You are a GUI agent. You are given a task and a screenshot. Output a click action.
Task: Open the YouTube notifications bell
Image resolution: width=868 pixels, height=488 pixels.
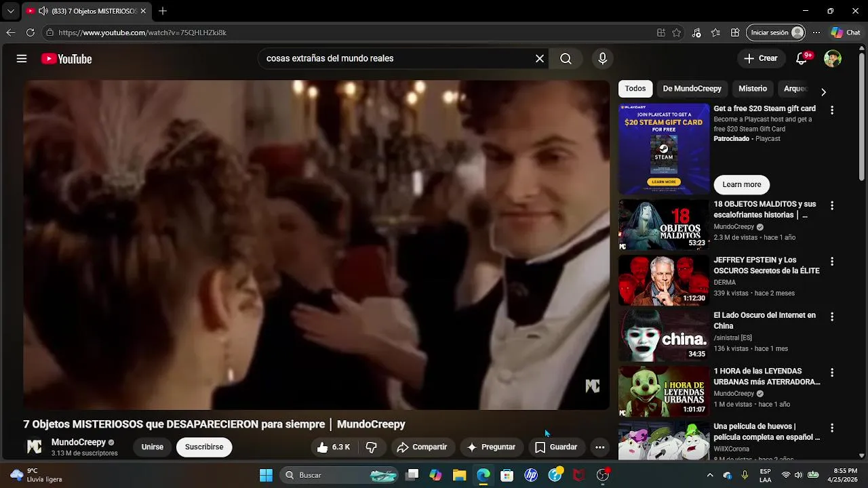tap(802, 58)
